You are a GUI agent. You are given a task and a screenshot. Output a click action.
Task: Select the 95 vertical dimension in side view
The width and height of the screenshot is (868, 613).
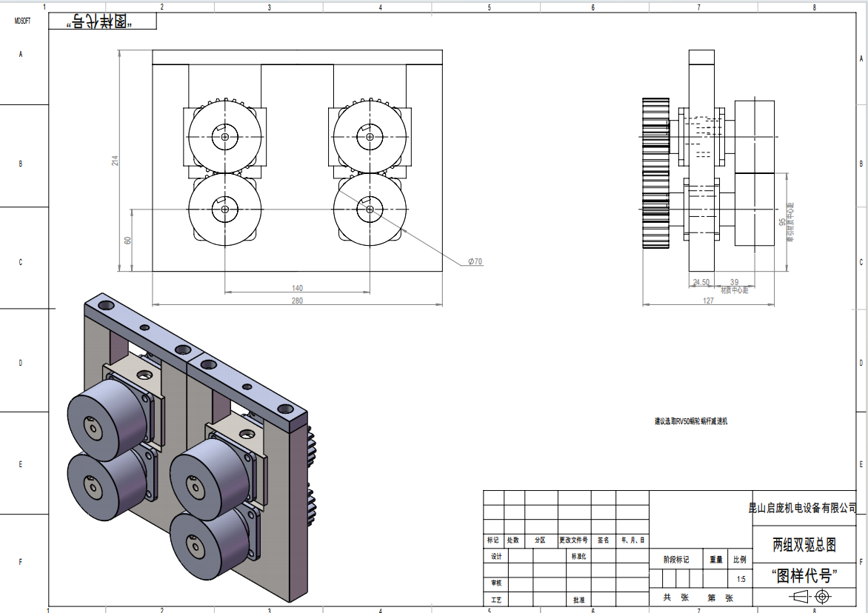[782, 221]
